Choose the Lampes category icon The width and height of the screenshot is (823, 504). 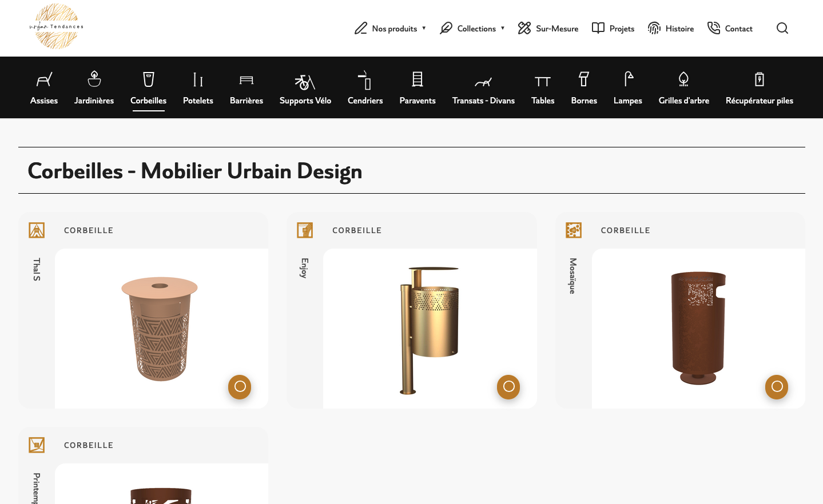pos(628,79)
